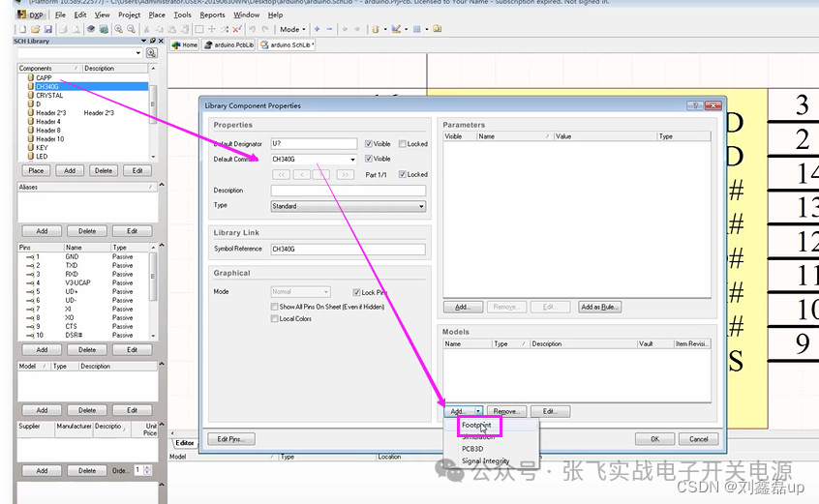Image resolution: width=819 pixels, height=504 pixels.
Task: Toggle Default Comment Visible checkbox
Action: [x=369, y=159]
